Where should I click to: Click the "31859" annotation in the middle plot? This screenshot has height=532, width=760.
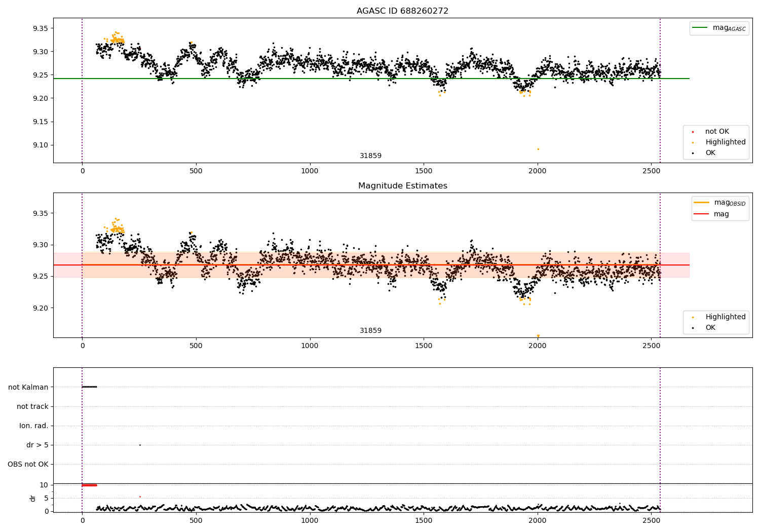pyautogui.click(x=371, y=331)
